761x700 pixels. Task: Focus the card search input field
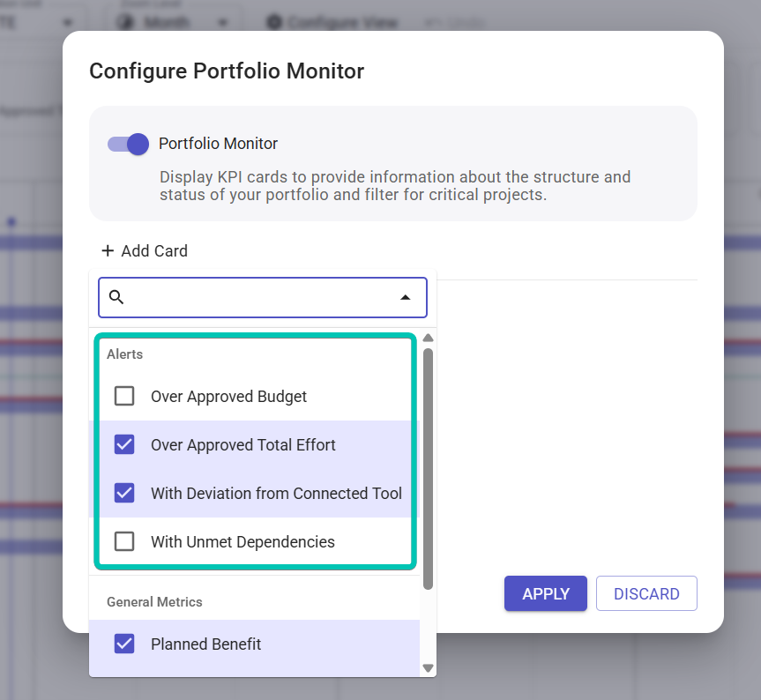(x=263, y=297)
